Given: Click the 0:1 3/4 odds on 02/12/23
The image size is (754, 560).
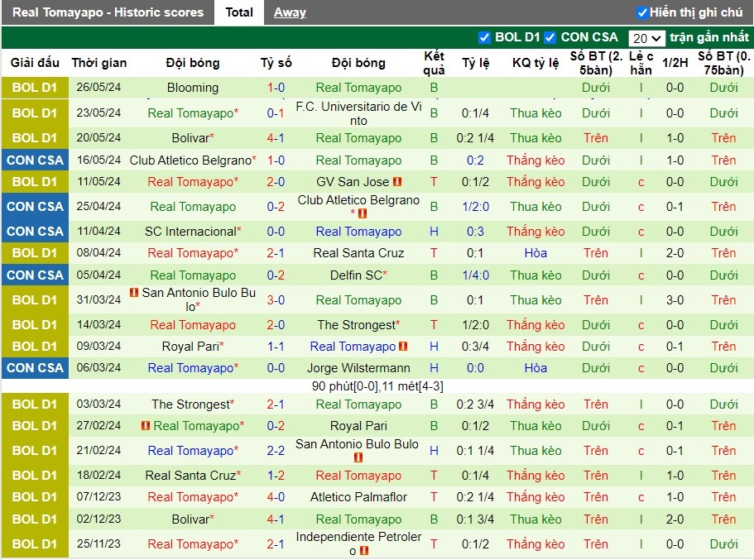Looking at the screenshot, I should click(475, 519).
